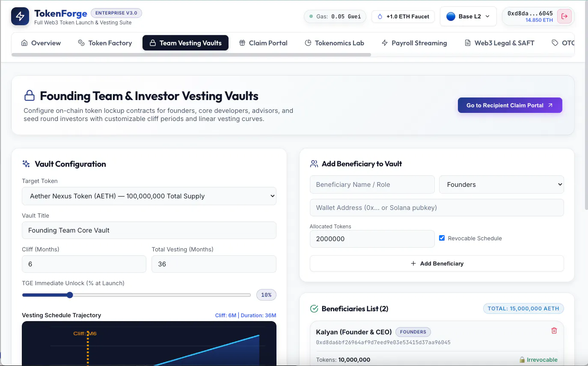
Task: Click the wallet disconnect logout icon
Action: 564,17
